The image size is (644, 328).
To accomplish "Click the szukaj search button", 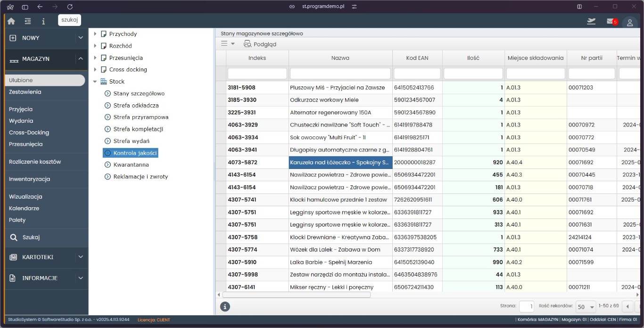I will coord(70,20).
